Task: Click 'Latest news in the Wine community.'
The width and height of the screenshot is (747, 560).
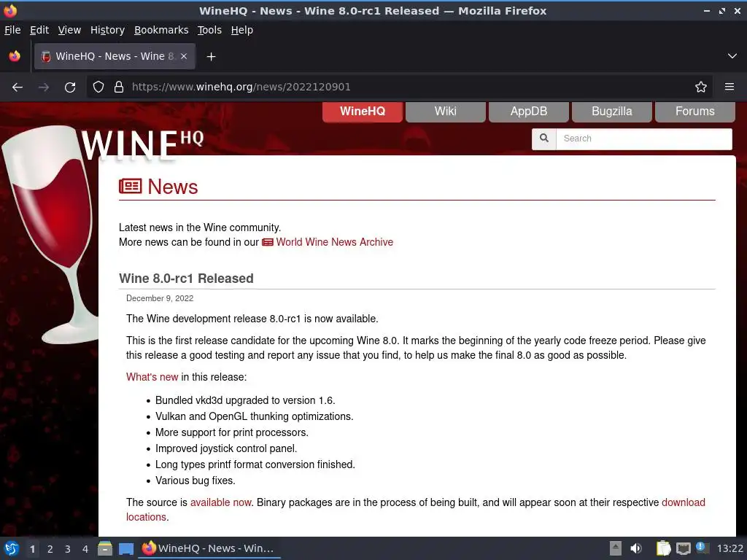Action: 200,227
